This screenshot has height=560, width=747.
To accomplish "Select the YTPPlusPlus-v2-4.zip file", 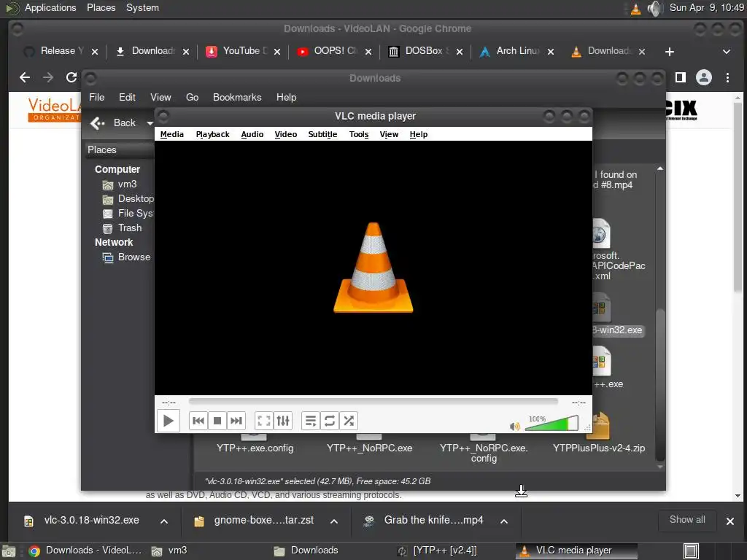I will coord(599,448).
